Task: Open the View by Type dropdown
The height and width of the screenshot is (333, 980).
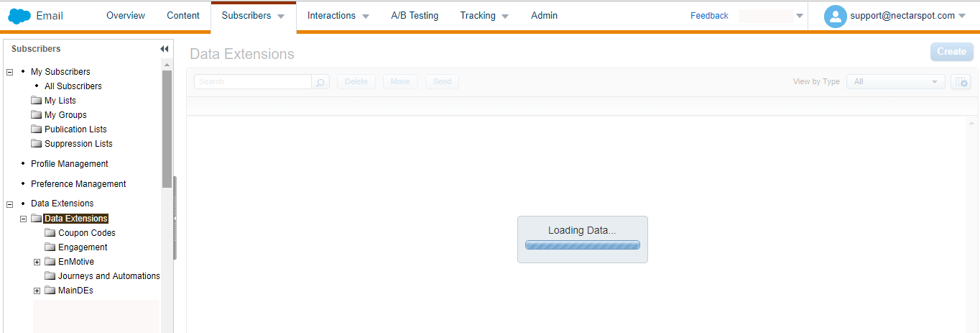Action: coord(895,82)
